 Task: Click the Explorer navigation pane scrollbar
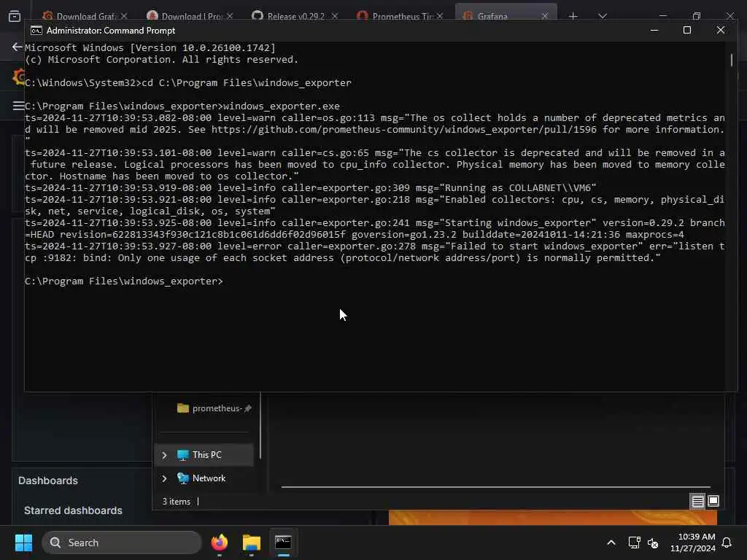click(x=260, y=425)
